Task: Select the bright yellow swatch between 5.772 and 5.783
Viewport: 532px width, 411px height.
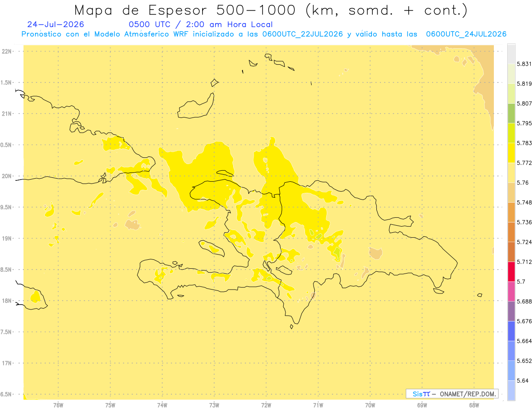Action: click(x=511, y=153)
